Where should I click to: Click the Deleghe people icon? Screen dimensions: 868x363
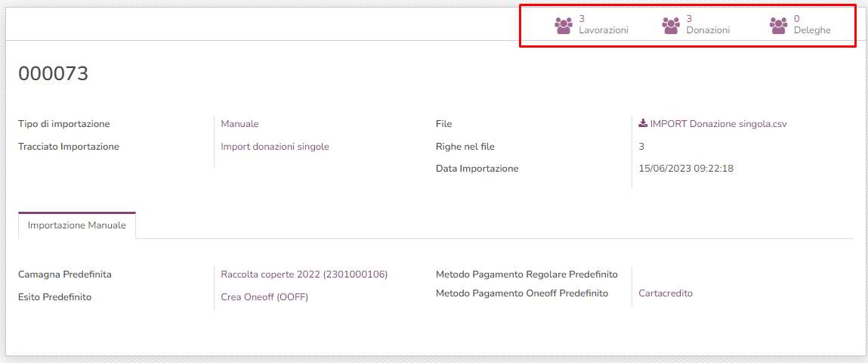coord(778,26)
